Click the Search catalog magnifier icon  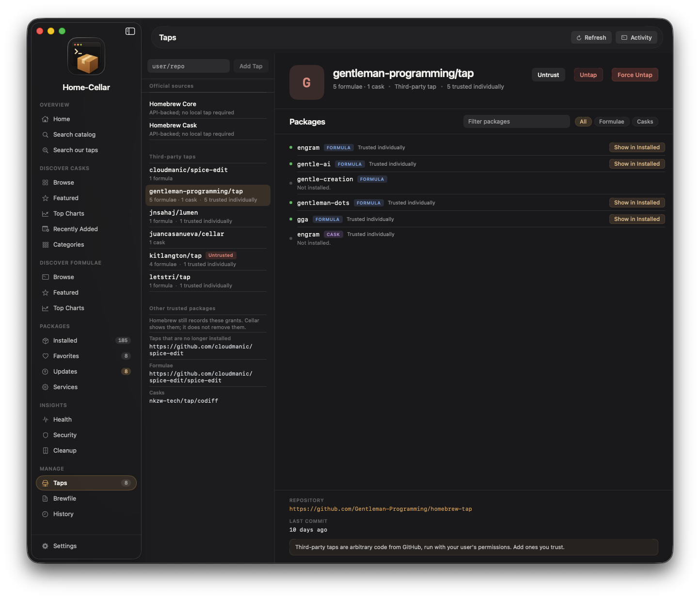[x=45, y=135]
